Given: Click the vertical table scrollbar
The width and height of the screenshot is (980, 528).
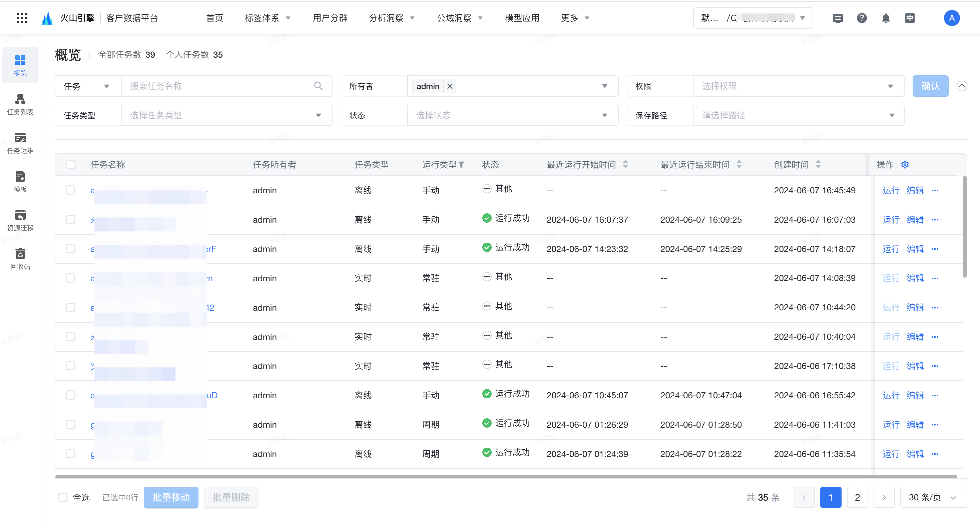Looking at the screenshot, I should pos(964,227).
